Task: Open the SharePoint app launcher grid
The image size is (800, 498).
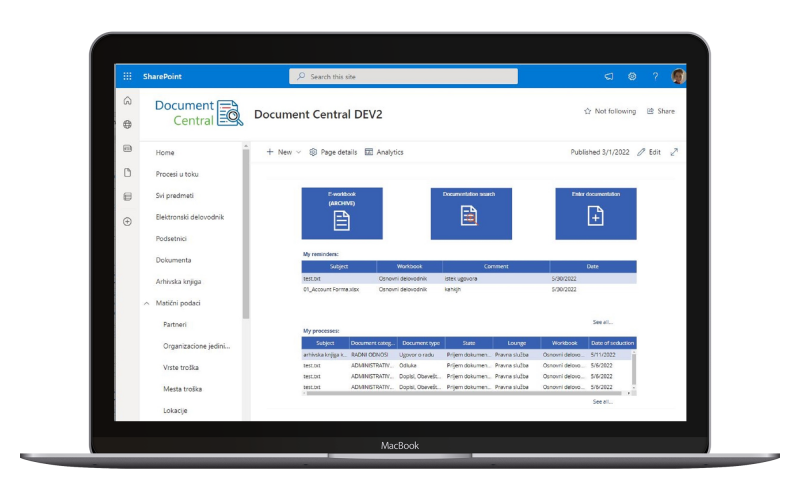Action: point(127,76)
